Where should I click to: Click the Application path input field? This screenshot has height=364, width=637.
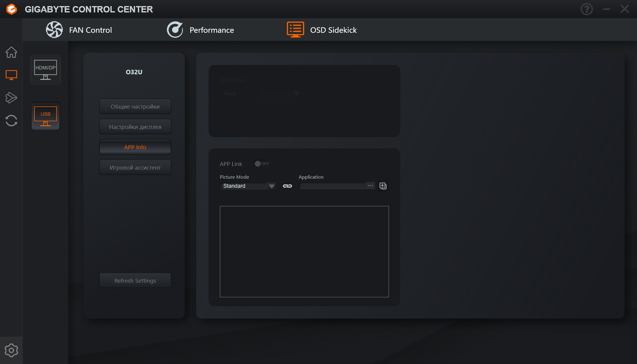pos(332,186)
